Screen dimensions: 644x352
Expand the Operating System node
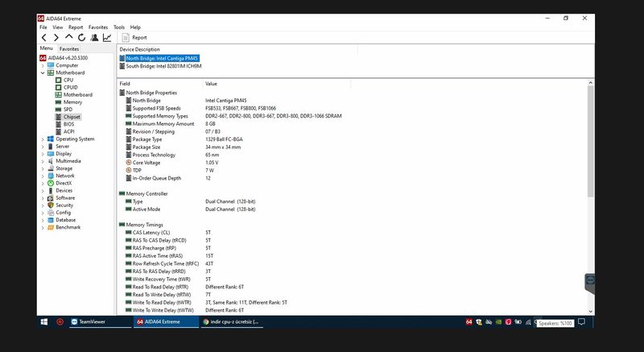click(43, 139)
